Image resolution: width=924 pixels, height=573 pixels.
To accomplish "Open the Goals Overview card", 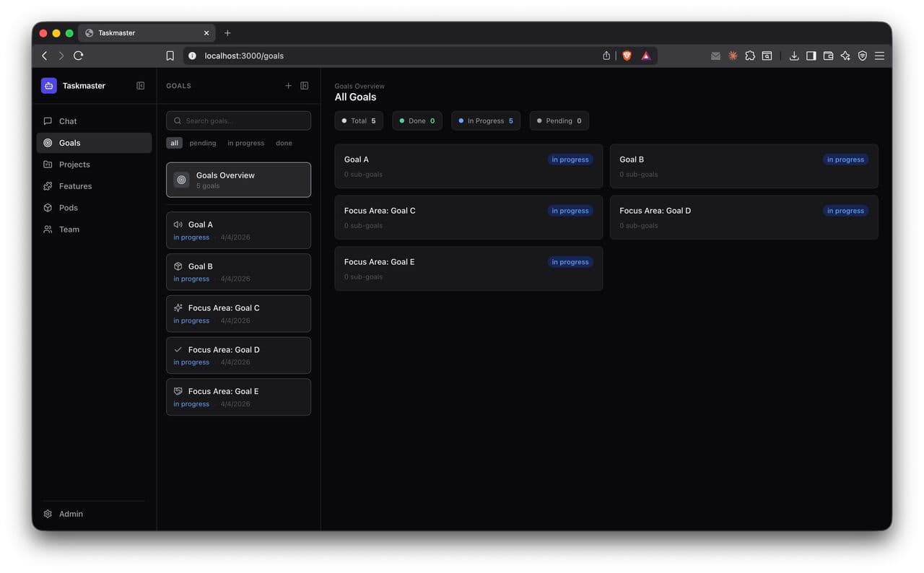I will click(x=238, y=180).
